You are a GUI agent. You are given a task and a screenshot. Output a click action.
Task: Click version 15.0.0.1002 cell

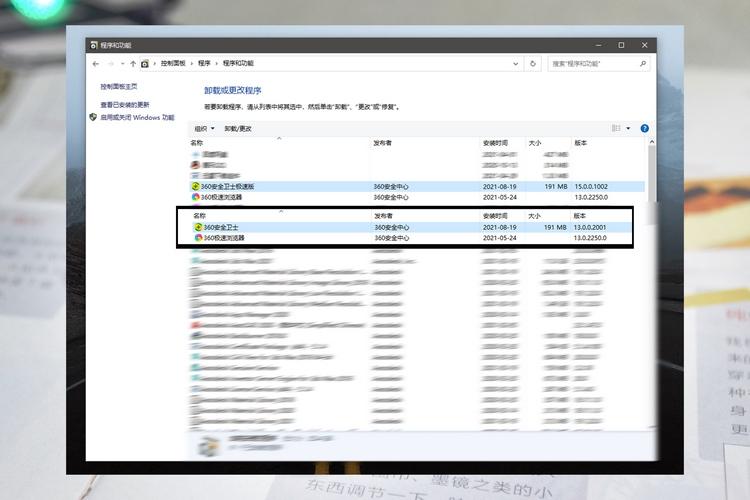tap(591, 187)
